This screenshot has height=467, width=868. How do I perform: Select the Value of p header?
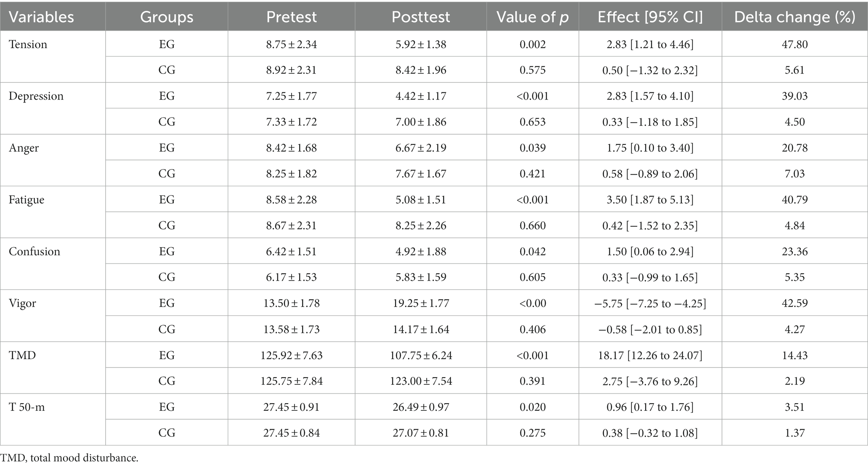(532, 17)
